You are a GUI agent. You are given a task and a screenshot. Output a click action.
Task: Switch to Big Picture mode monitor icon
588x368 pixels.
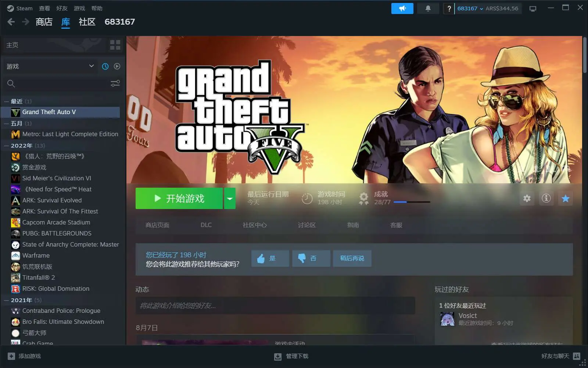533,8
